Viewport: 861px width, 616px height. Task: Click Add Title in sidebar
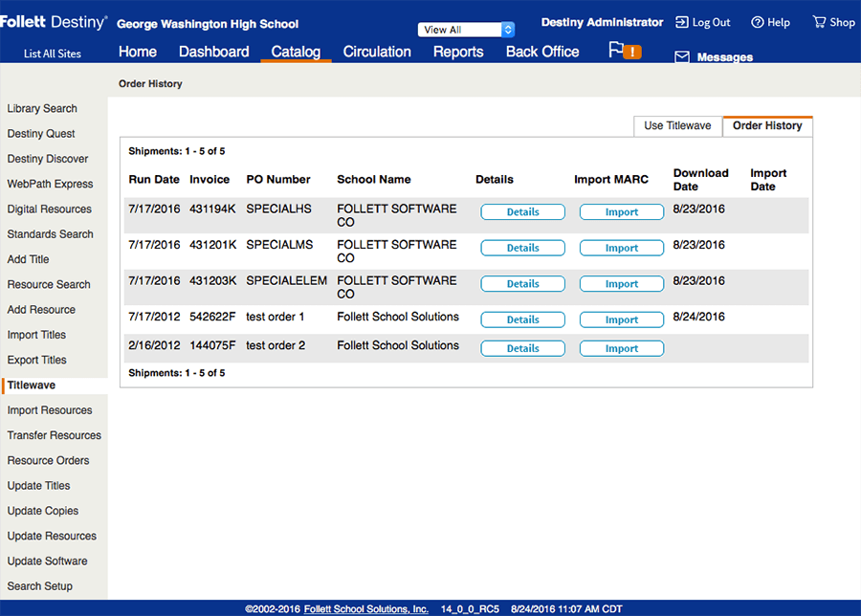(x=28, y=259)
